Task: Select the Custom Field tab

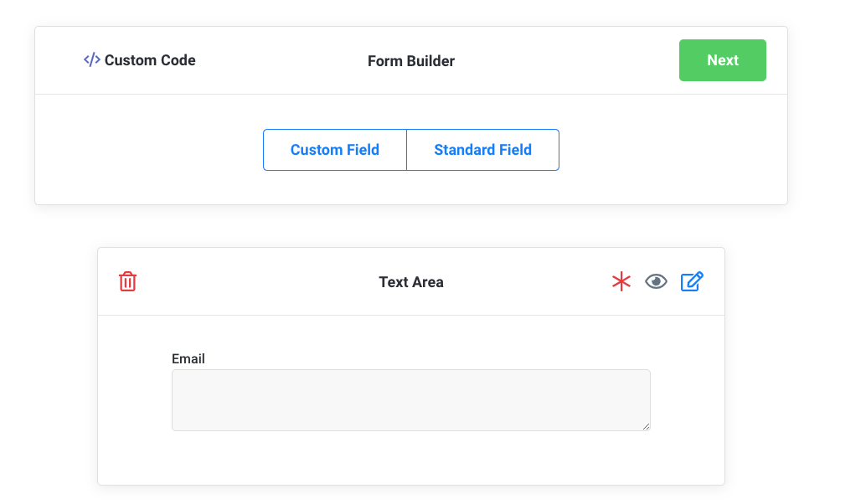Action: 335,150
